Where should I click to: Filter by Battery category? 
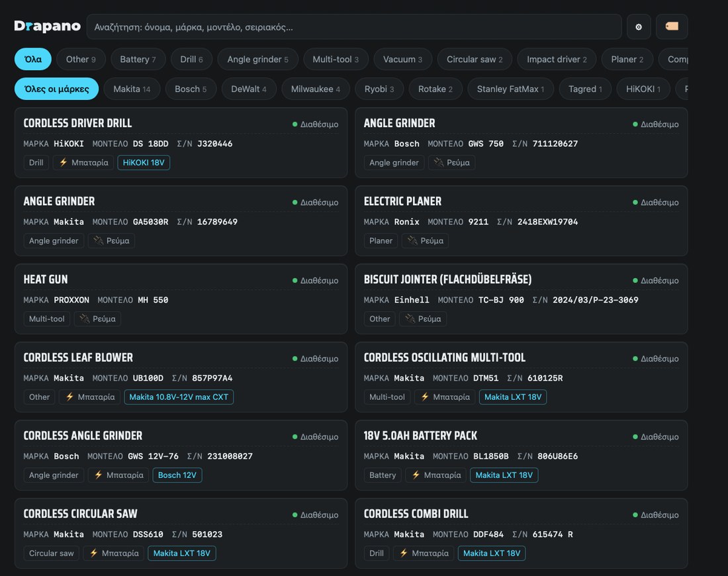click(x=138, y=59)
